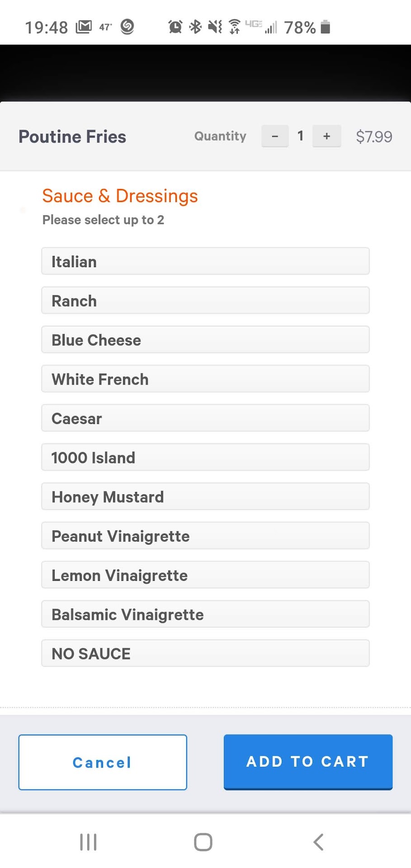
Task: Select White French dressing
Action: click(205, 379)
